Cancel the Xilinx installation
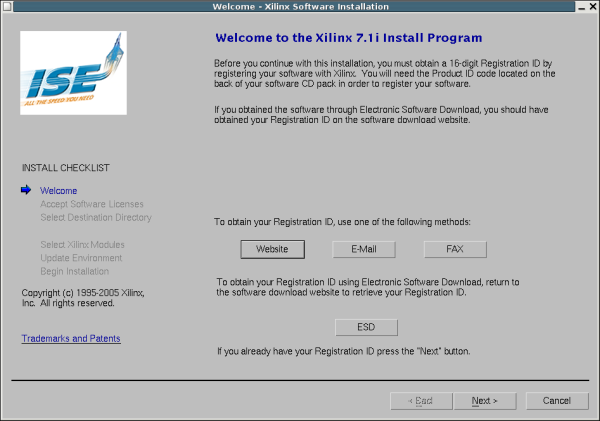This screenshot has height=421, width=600. click(x=557, y=401)
